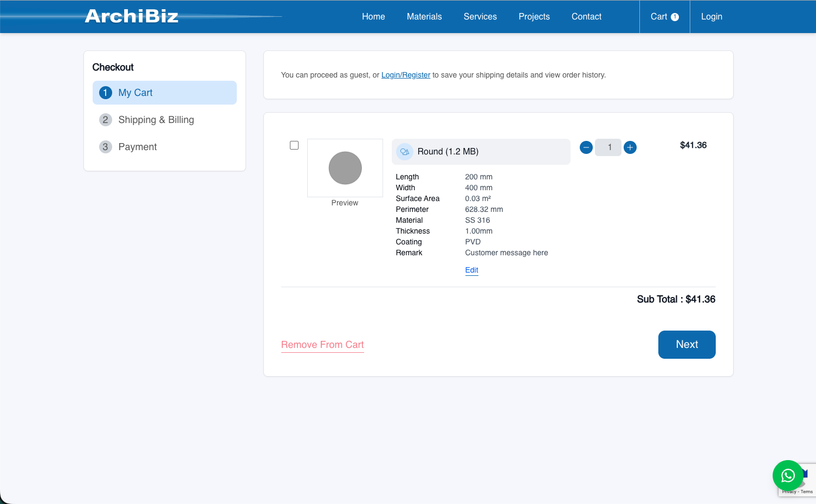This screenshot has width=816, height=504.
Task: Click step 2 Shipping & Billing circle
Action: [105, 120]
